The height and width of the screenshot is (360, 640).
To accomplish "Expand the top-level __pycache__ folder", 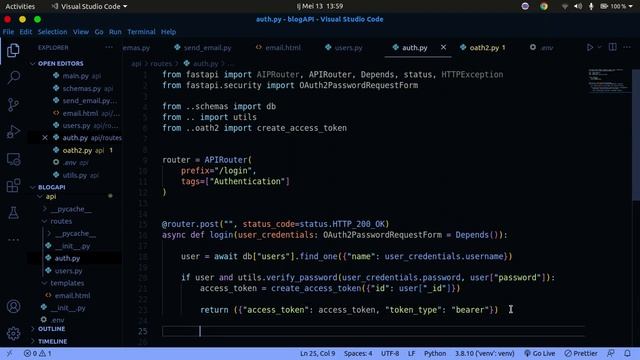I will [x=71, y=209].
